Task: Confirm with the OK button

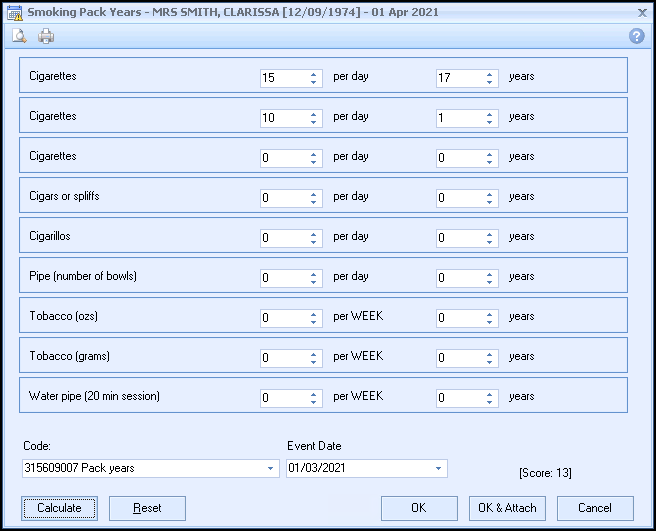Action: [x=419, y=508]
